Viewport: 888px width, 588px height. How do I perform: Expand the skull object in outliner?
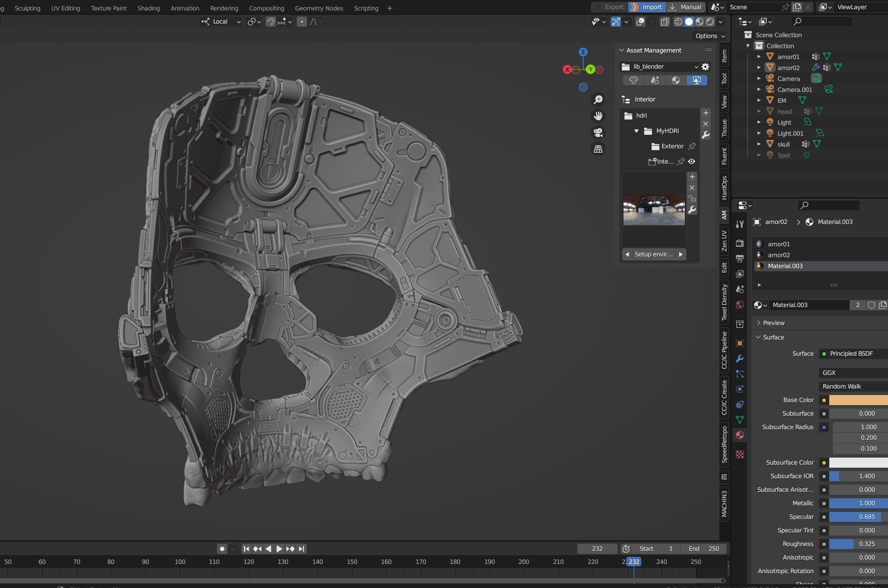759,144
